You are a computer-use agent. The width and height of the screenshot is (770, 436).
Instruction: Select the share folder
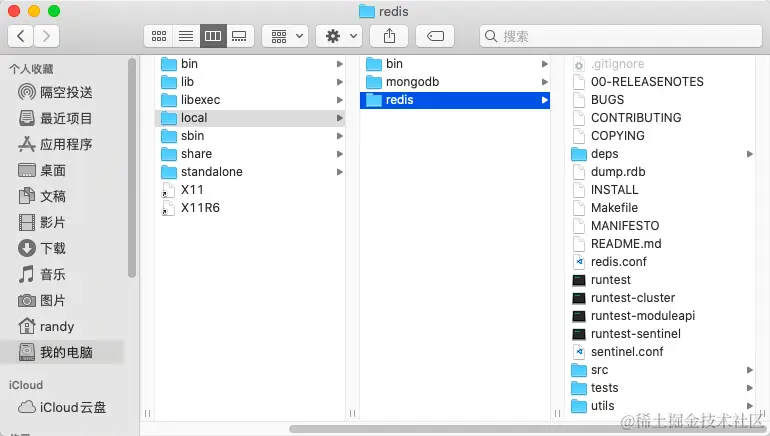pos(249,154)
